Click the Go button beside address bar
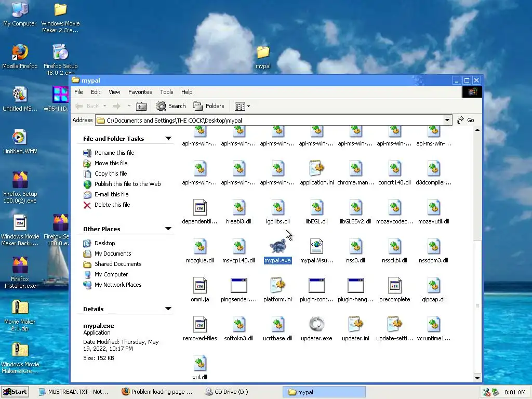Viewport: 532px width, 399px height. pyautogui.click(x=466, y=120)
